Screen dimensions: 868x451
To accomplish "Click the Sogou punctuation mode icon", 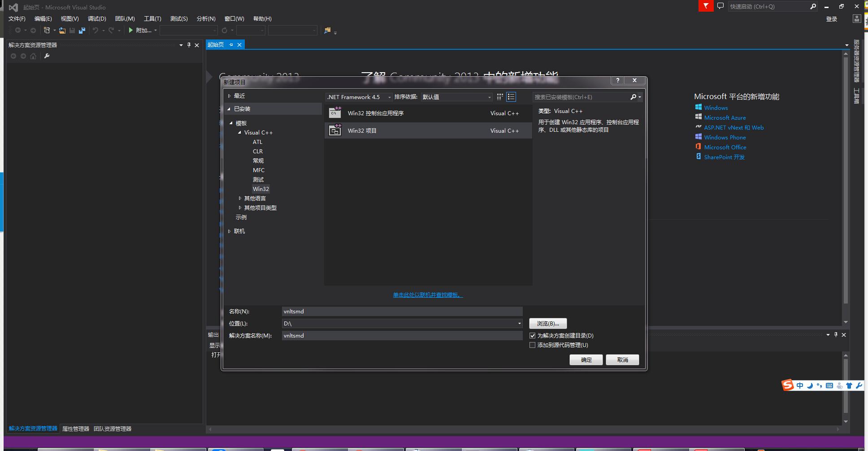I will pyautogui.click(x=819, y=386).
